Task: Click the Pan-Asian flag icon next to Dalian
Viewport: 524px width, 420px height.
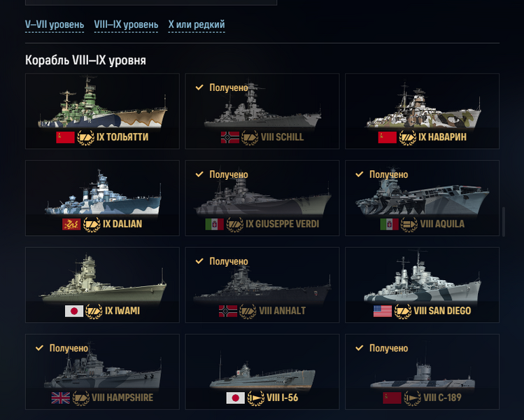Action: [x=71, y=224]
